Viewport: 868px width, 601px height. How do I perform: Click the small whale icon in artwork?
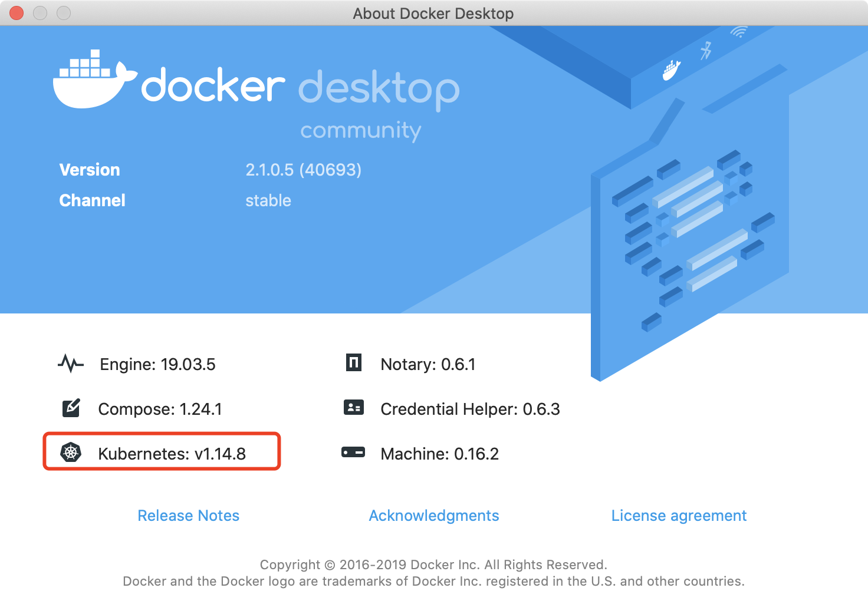(x=671, y=70)
